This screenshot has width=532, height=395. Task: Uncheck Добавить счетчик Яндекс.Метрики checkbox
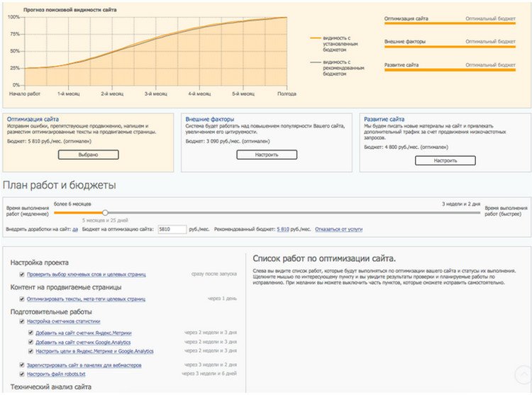point(31,333)
